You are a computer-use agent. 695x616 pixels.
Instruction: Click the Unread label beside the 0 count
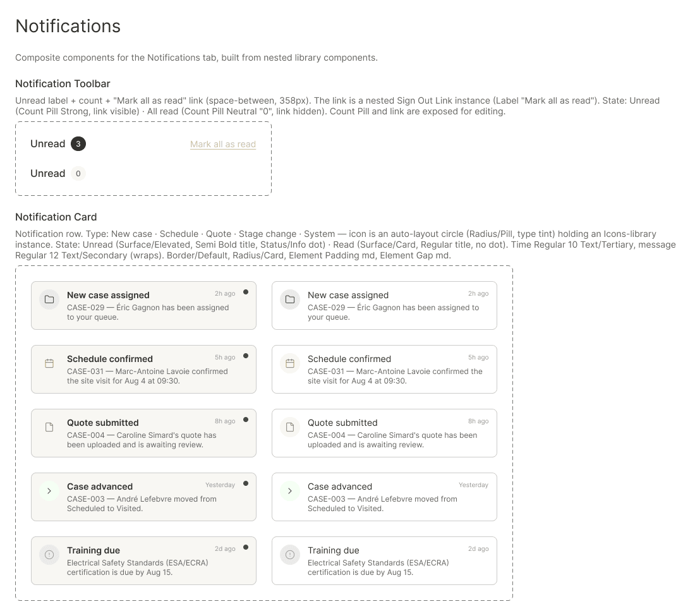tap(48, 173)
